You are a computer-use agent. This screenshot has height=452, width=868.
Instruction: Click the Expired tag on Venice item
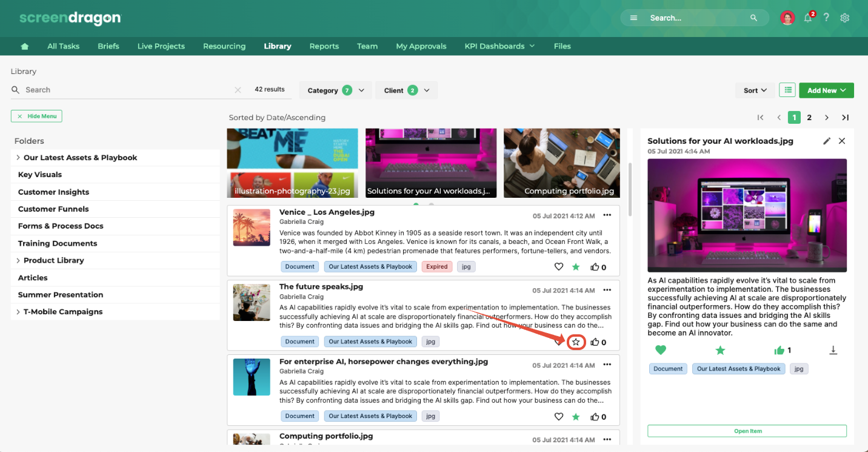436,266
